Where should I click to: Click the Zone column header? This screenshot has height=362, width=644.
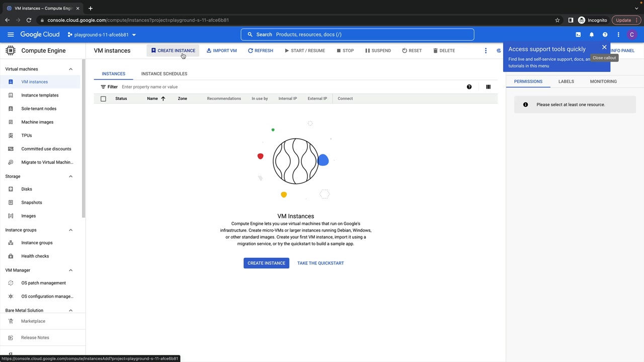pos(182,99)
